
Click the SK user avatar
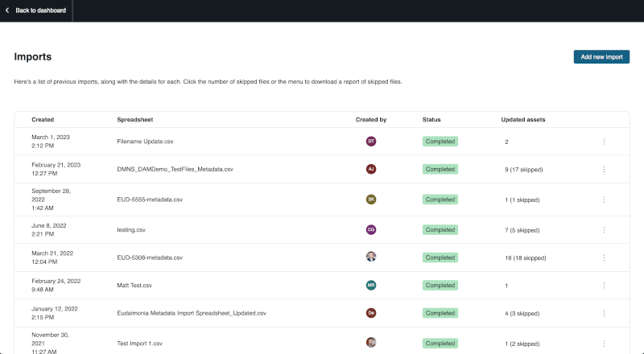(x=371, y=200)
